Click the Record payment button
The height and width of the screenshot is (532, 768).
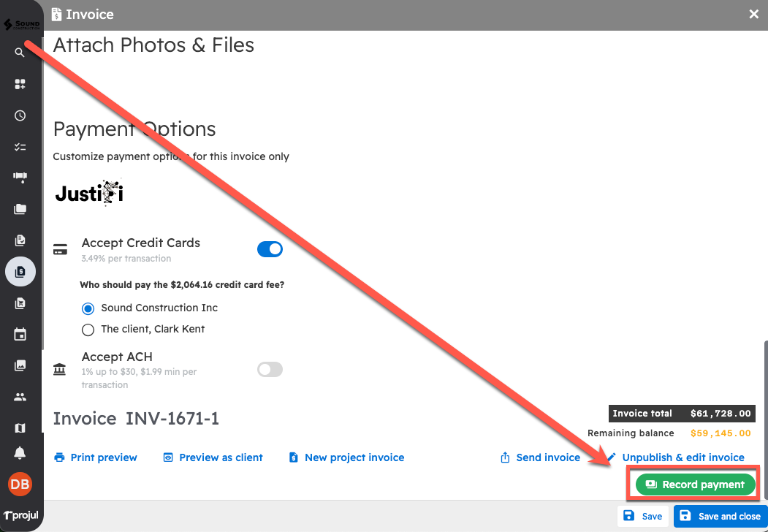pos(695,484)
